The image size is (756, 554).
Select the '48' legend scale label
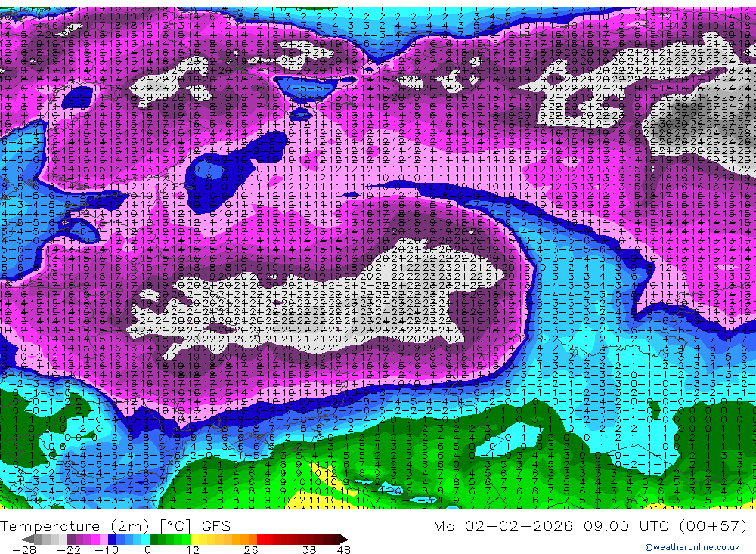click(x=344, y=549)
